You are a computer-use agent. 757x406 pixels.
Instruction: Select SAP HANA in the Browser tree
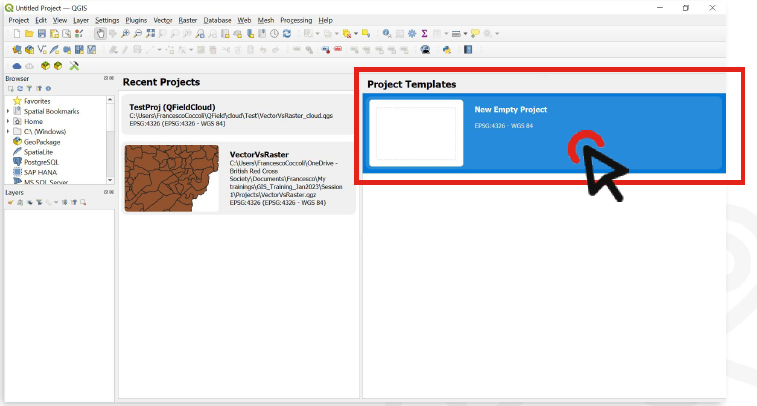pos(41,172)
